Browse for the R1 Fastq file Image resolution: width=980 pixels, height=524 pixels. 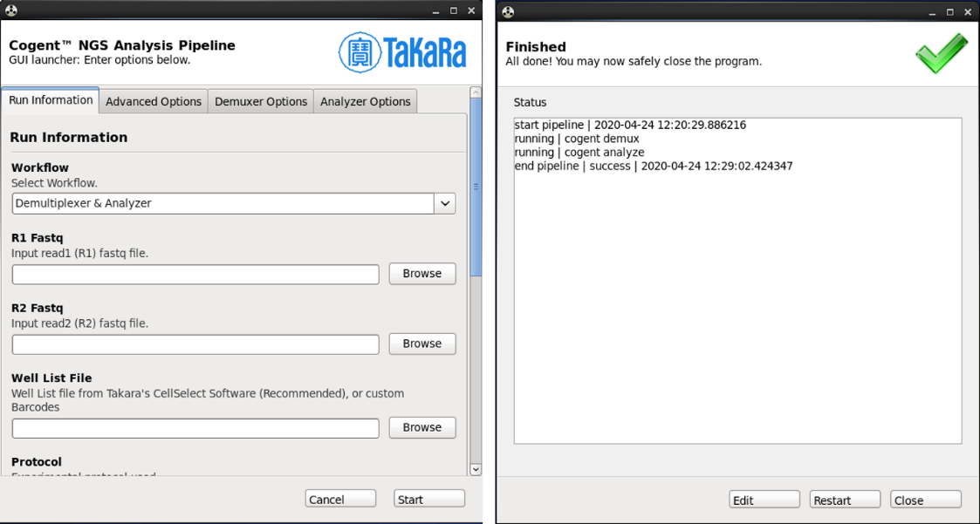click(x=422, y=274)
